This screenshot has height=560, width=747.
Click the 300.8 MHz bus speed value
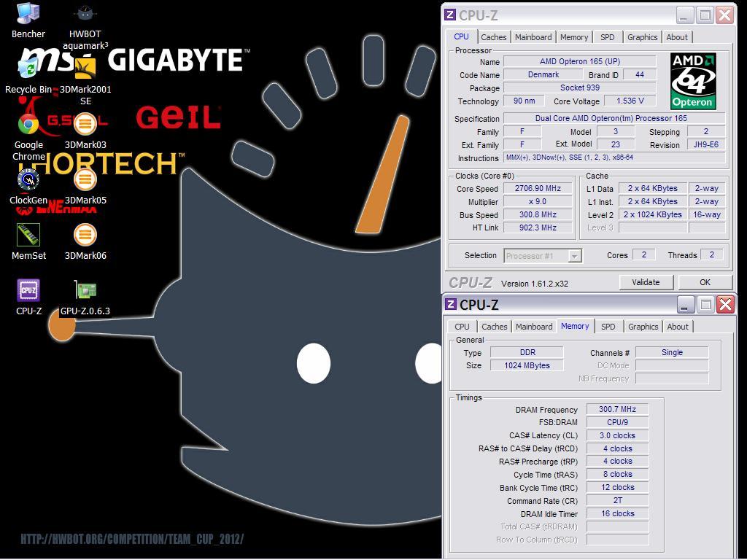click(538, 215)
